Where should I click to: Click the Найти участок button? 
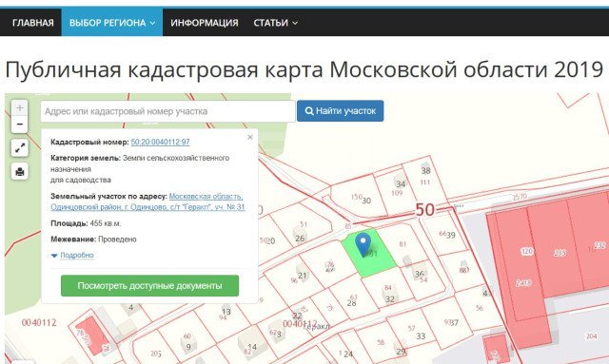tap(341, 111)
